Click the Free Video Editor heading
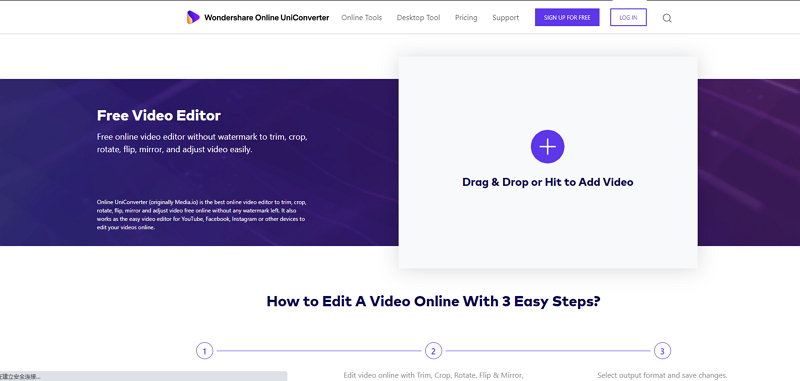 pyautogui.click(x=159, y=116)
